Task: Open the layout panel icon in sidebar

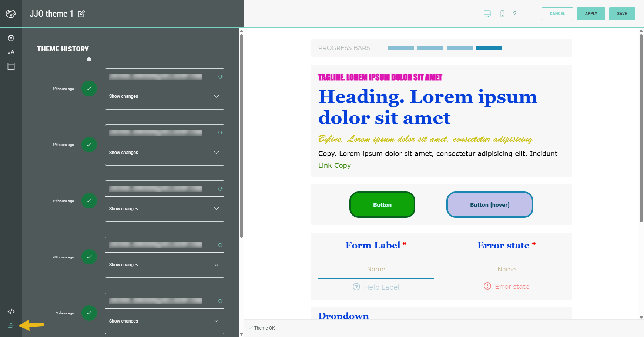Action: coord(11,67)
